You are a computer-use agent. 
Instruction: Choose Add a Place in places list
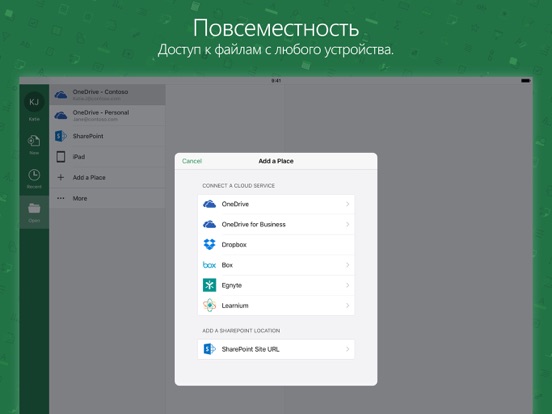(107, 177)
